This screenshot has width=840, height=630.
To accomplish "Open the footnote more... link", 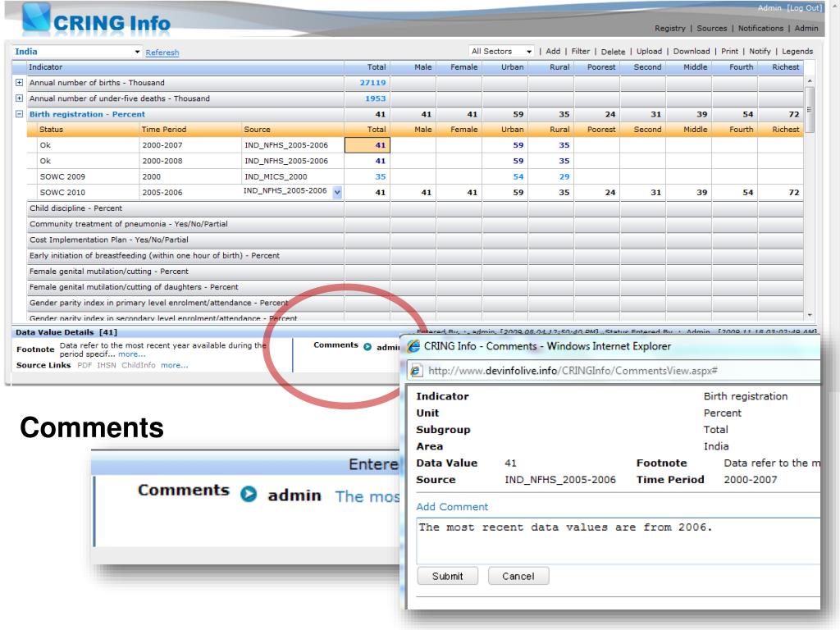I will pyautogui.click(x=132, y=354).
